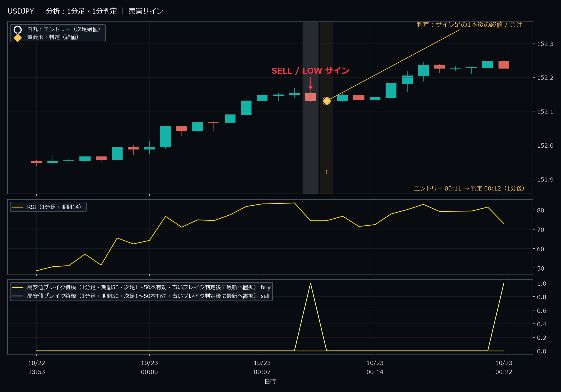Click the red signal candle under the SELL arrow
The width and height of the screenshot is (561, 392).
coord(310,97)
